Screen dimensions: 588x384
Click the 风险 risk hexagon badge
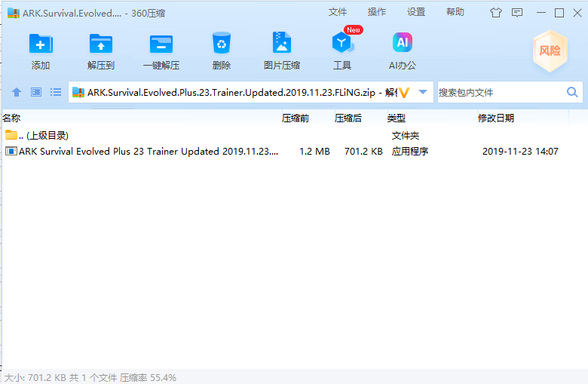[550, 51]
